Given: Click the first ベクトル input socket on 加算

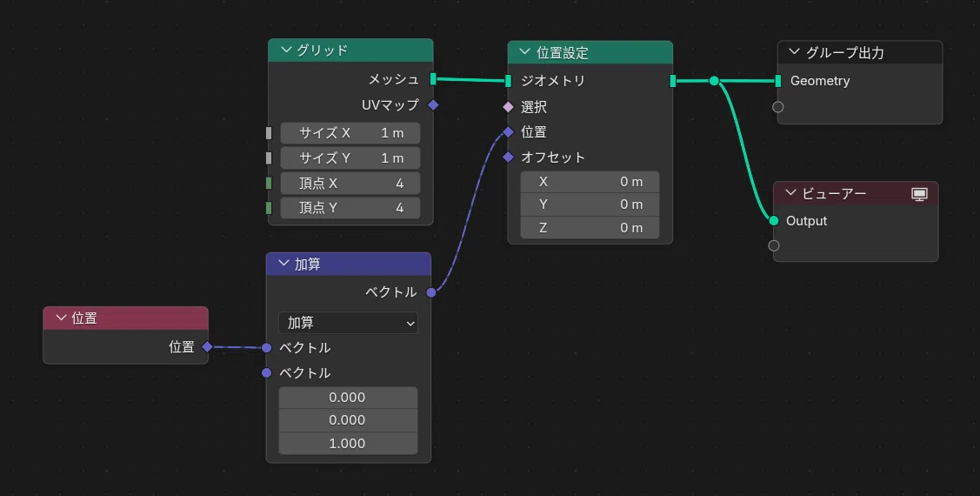Looking at the screenshot, I should [x=267, y=348].
